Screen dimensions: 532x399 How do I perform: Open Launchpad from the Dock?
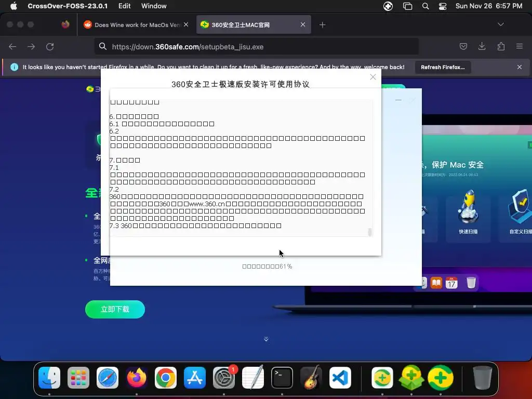click(78, 378)
